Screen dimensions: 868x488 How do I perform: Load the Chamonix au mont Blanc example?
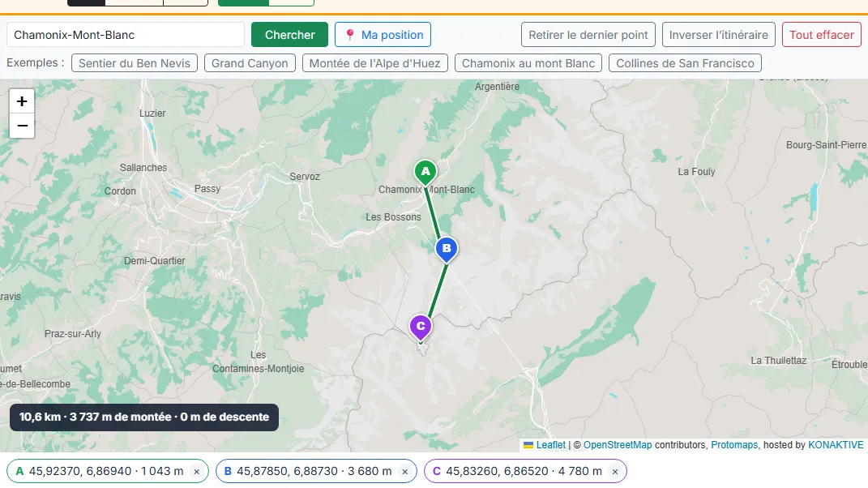(528, 63)
